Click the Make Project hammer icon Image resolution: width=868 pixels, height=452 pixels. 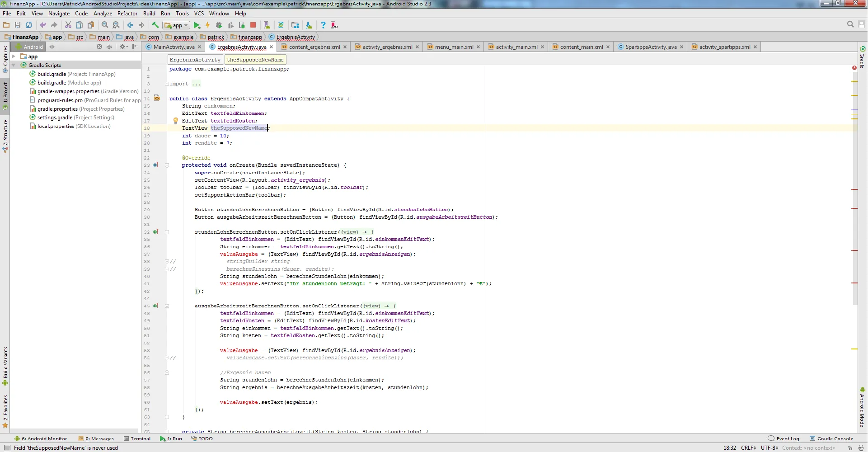[155, 25]
